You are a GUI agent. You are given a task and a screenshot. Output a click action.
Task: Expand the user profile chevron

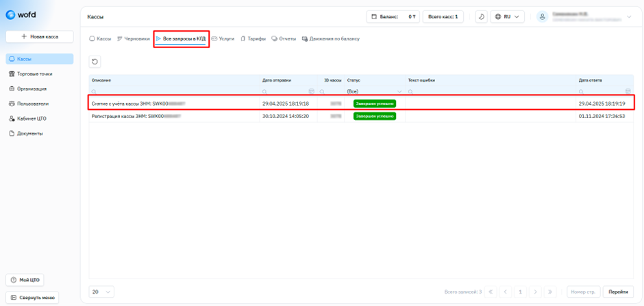629,17
